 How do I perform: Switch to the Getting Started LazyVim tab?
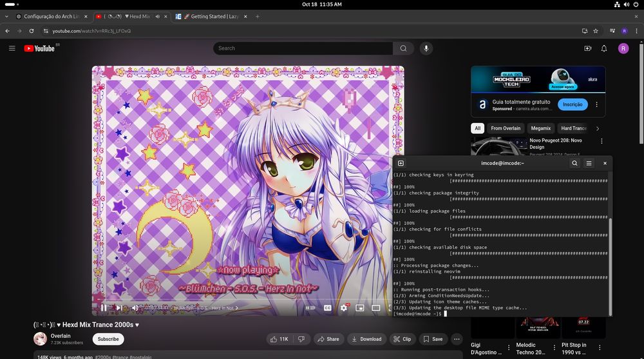click(211, 17)
